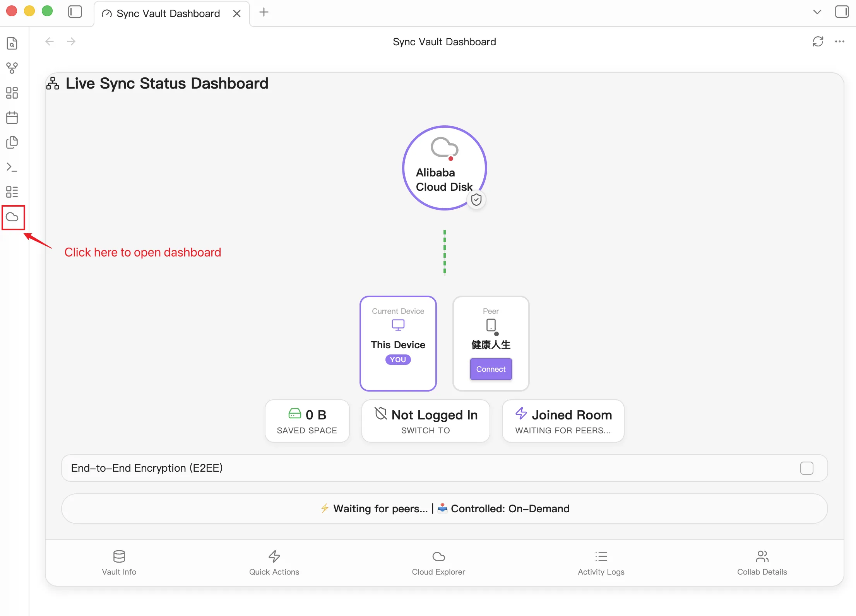Click the green drive icon beside 0 B
Viewport: 856px width, 616px height.
tap(294, 414)
